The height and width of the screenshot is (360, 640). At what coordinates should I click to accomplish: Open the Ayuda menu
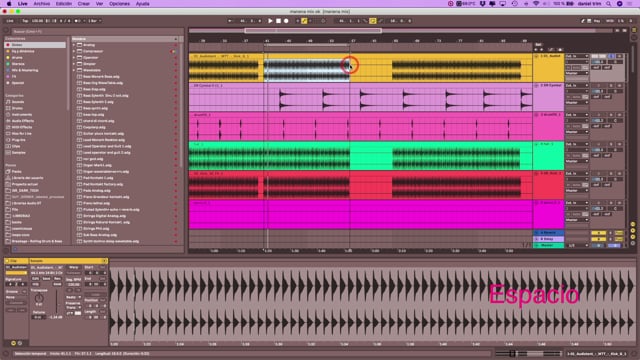(142, 4)
